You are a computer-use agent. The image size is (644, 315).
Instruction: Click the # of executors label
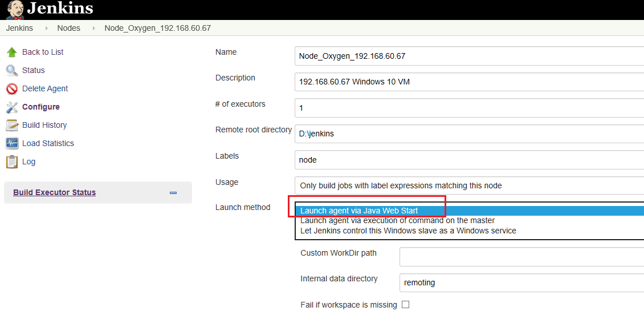[241, 104]
